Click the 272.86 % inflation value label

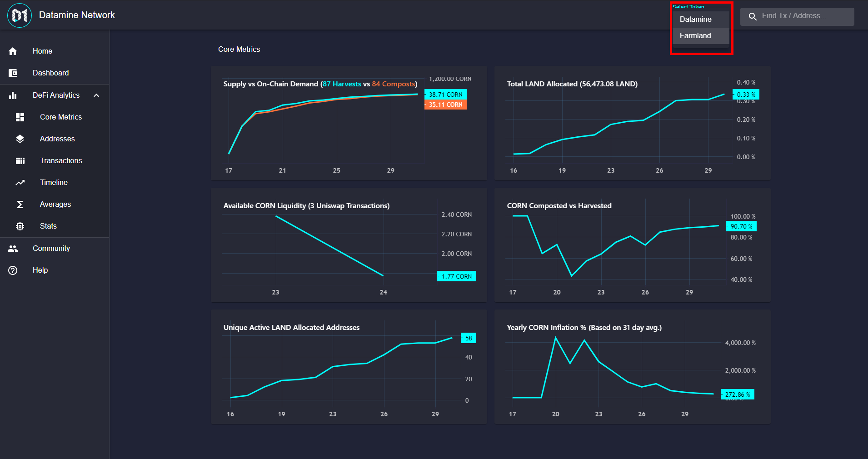[x=738, y=394]
